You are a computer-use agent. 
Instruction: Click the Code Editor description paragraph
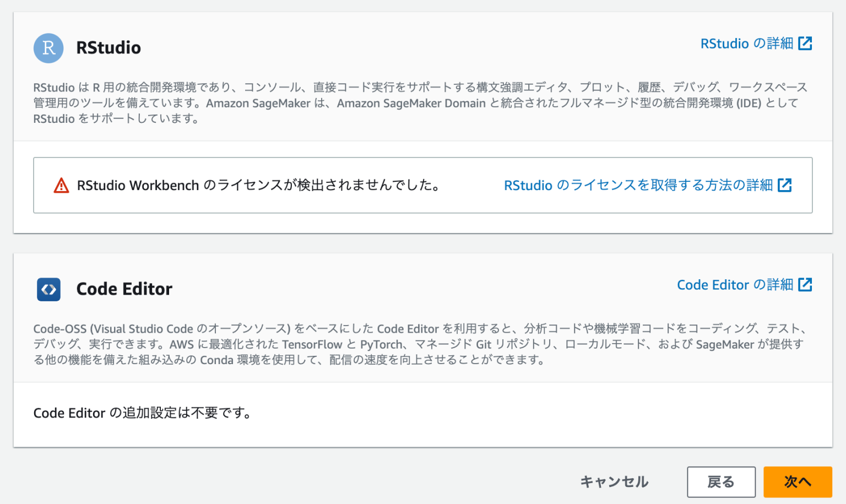(x=419, y=344)
